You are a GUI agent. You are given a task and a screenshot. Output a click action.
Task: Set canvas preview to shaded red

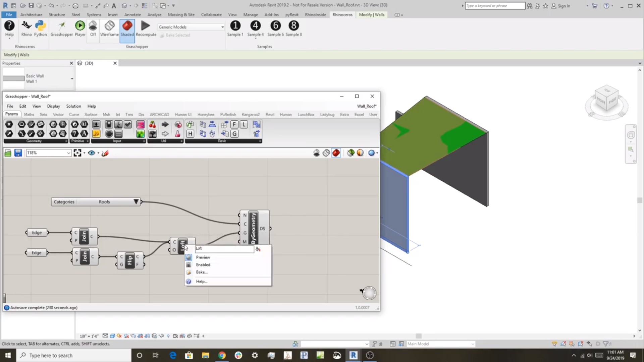pyautogui.click(x=336, y=153)
